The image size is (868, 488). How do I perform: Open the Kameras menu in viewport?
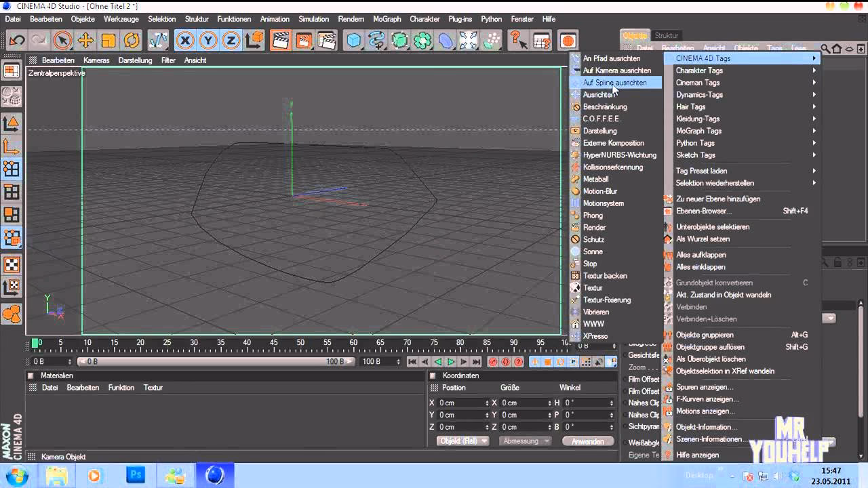(96, 60)
